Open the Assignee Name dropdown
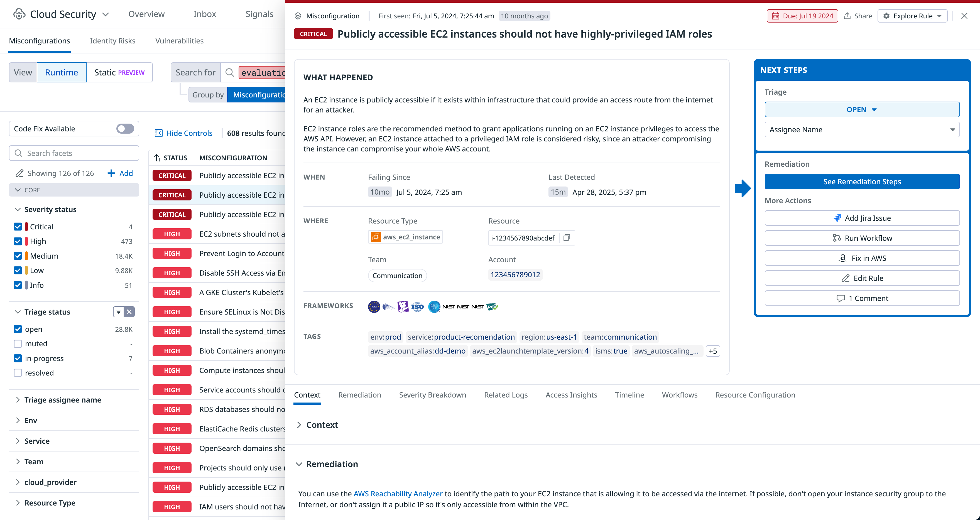 [862, 130]
